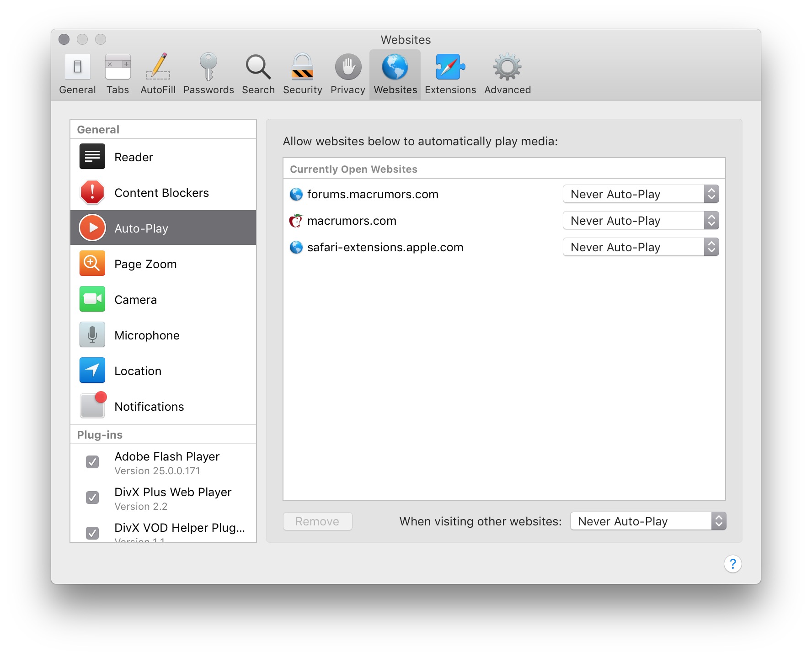This screenshot has height=657, width=812.
Task: Click the safari-extensions.apple.com globe favicon
Action: click(296, 247)
